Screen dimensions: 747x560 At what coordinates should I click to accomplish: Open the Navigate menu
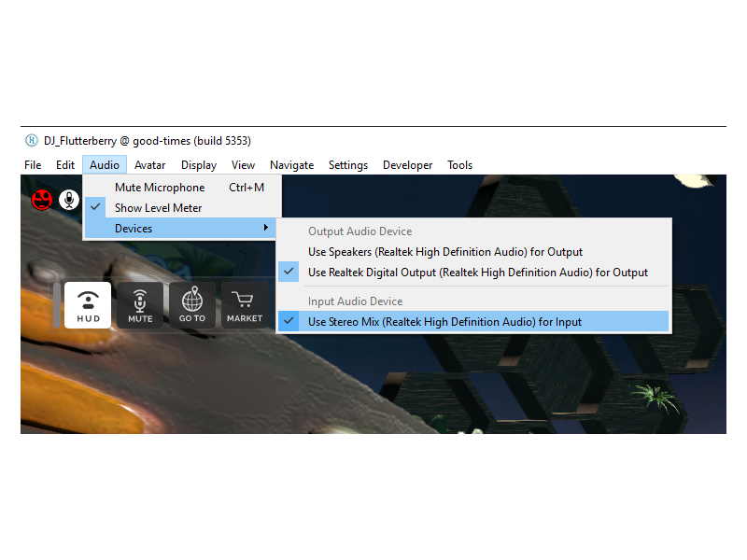click(291, 165)
